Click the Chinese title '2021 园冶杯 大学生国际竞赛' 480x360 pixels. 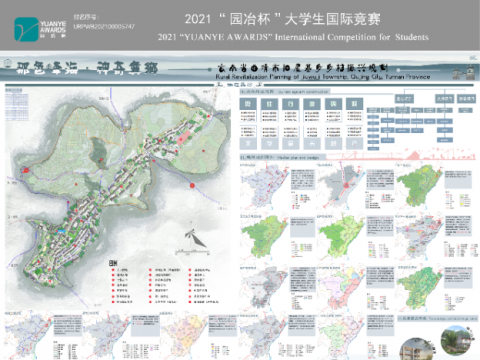(x=283, y=19)
